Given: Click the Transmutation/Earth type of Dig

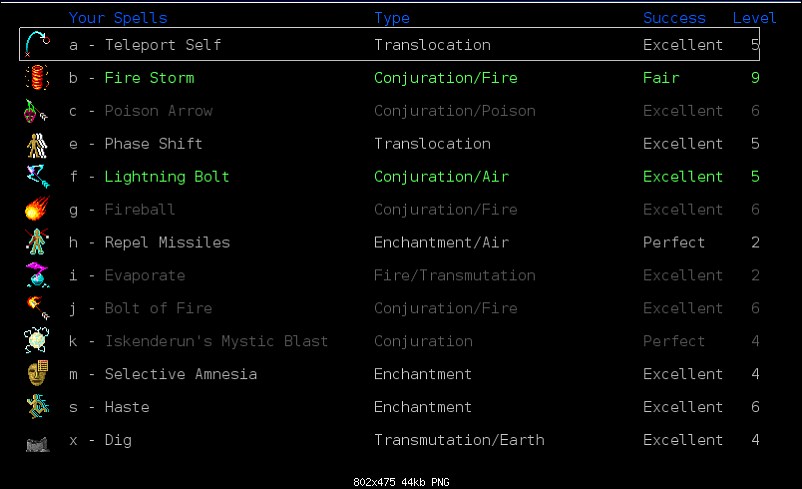Looking at the screenshot, I should (x=459, y=440).
